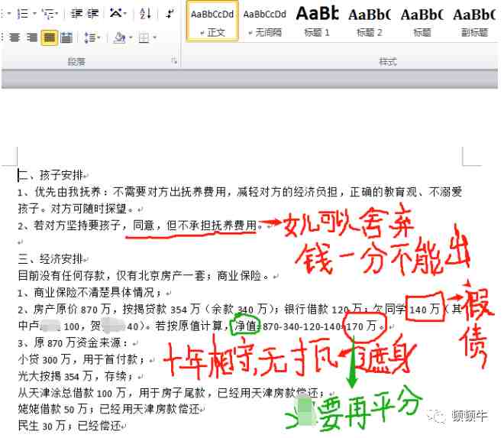504x438 pixels.
Task: Click the heading 三、经济安排
Action: pos(51,258)
